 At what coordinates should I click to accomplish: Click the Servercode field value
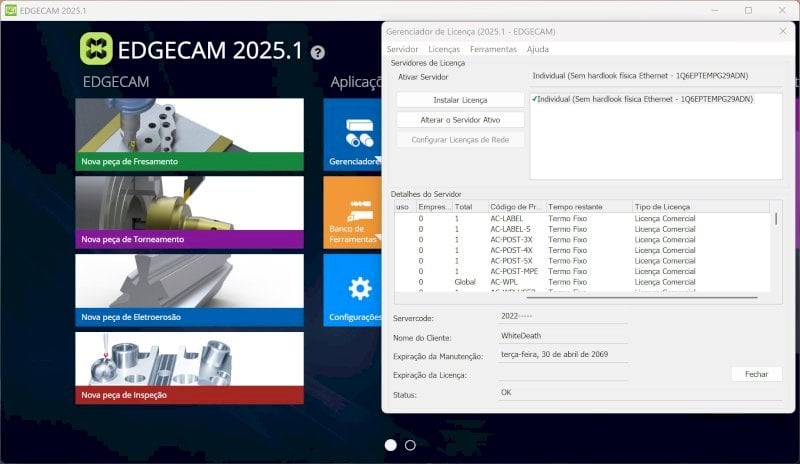point(563,316)
